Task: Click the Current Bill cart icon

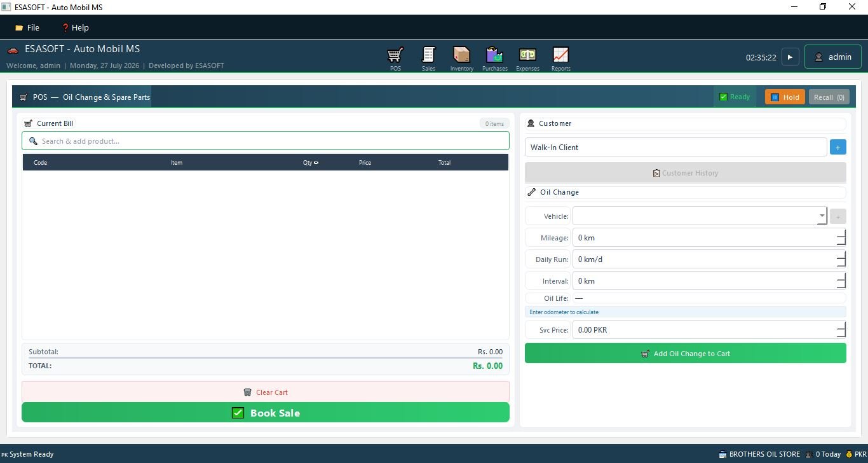Action: 28,123
